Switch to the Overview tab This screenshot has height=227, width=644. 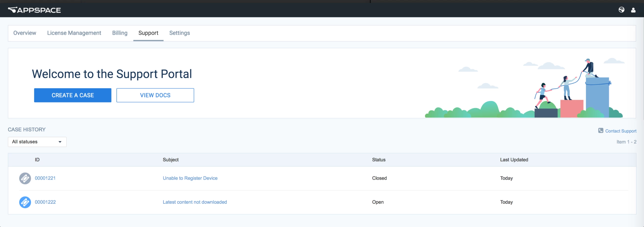pos(25,33)
